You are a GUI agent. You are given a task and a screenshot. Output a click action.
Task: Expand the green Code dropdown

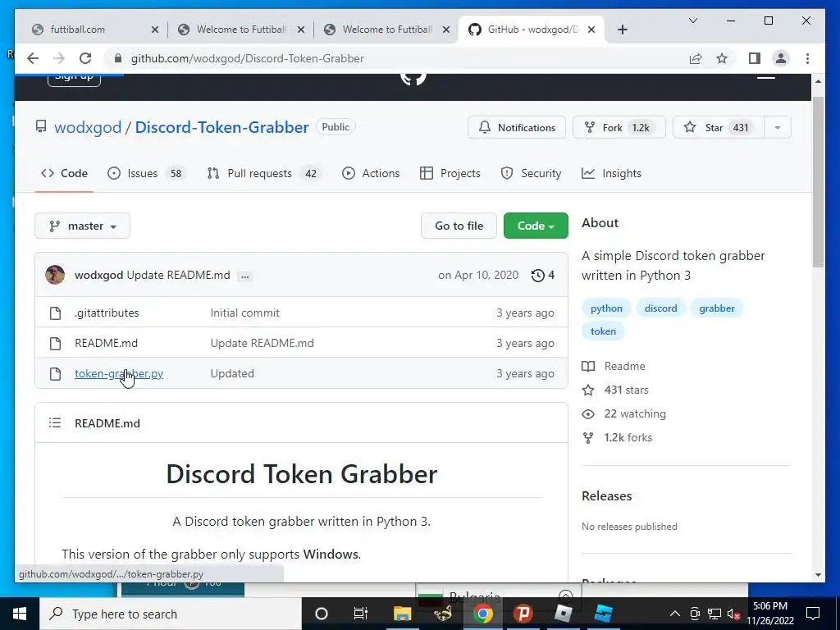[x=536, y=226]
